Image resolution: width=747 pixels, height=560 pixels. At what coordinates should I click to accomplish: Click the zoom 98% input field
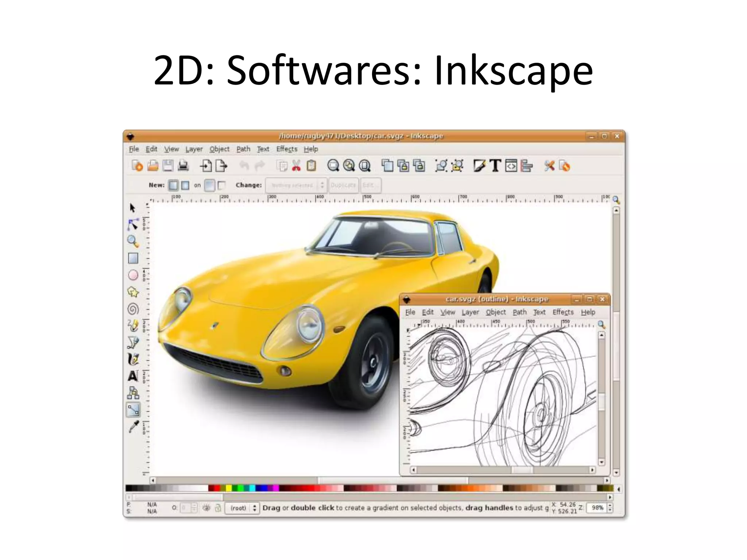point(597,507)
